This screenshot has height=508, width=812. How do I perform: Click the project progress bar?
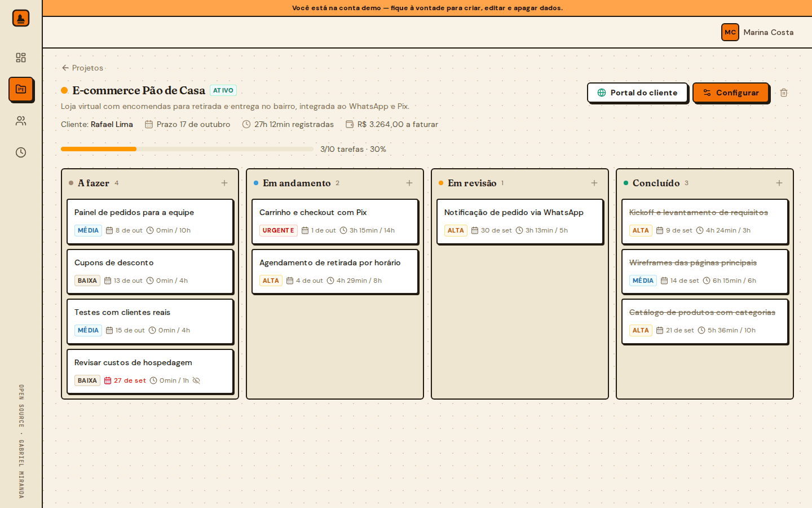click(187, 149)
